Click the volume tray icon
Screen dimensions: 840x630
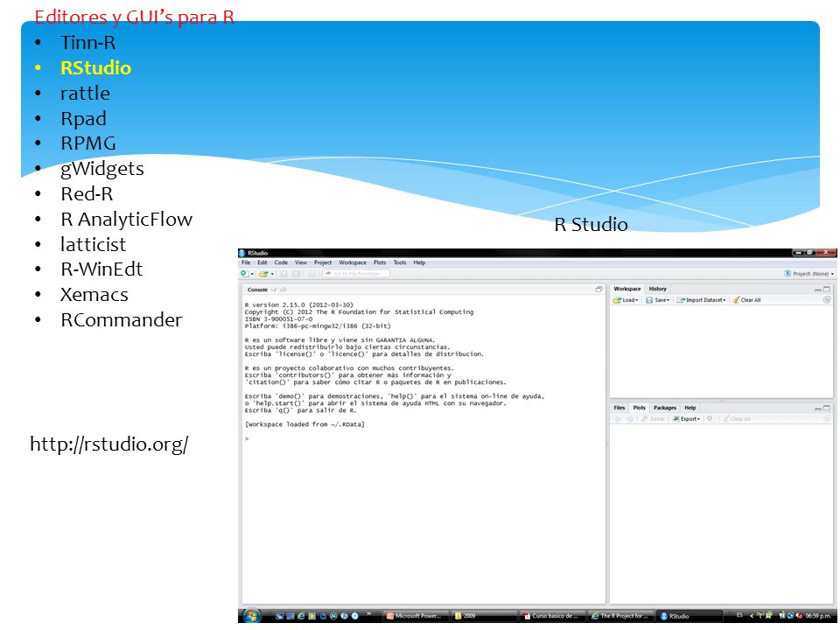tap(799, 615)
